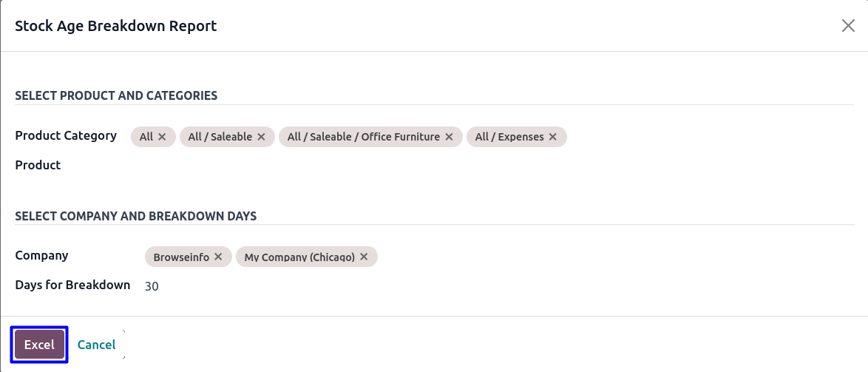The image size is (868, 372).
Task: Remove the 'All' category tag
Action: pos(162,137)
